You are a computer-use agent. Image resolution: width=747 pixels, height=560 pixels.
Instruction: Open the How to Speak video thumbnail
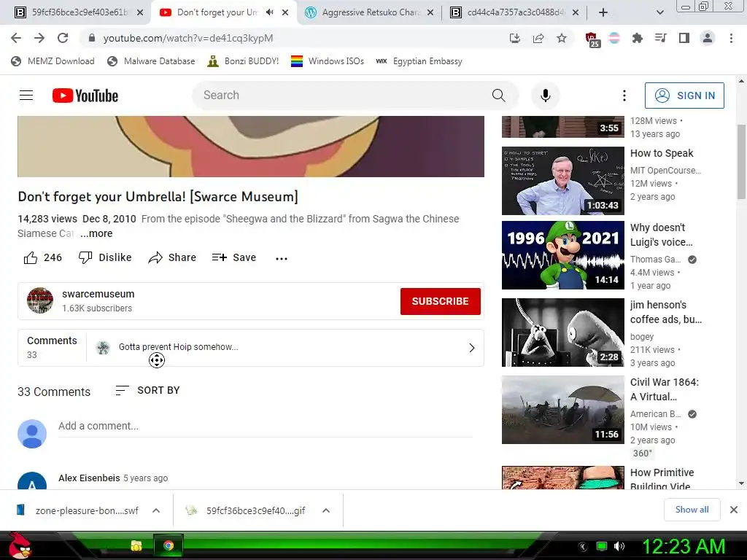pos(562,181)
